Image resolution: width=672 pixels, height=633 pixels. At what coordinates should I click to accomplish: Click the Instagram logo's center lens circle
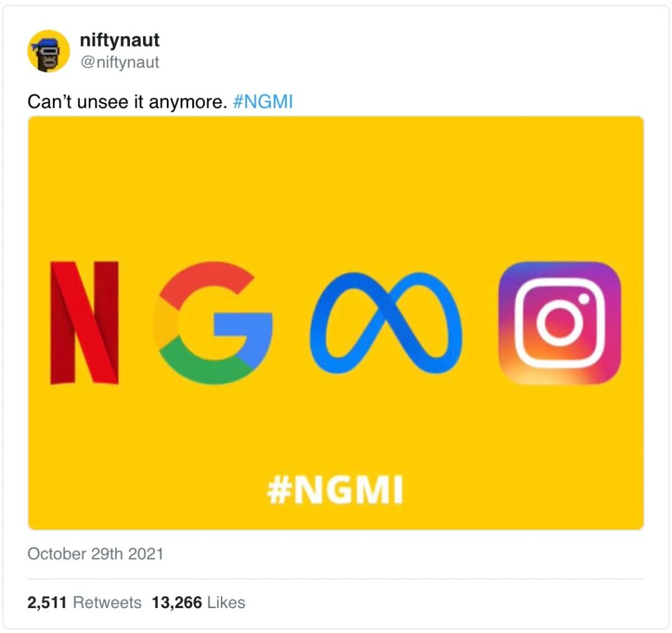(560, 324)
